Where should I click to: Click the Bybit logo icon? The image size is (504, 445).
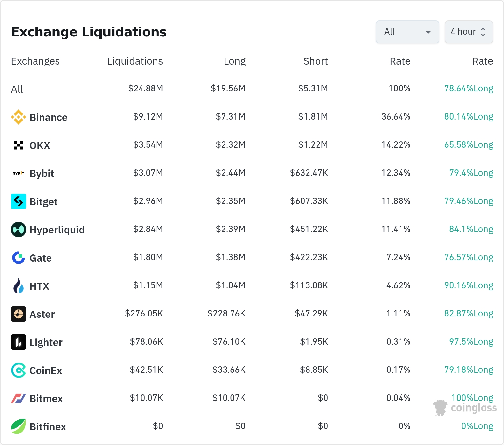[19, 173]
